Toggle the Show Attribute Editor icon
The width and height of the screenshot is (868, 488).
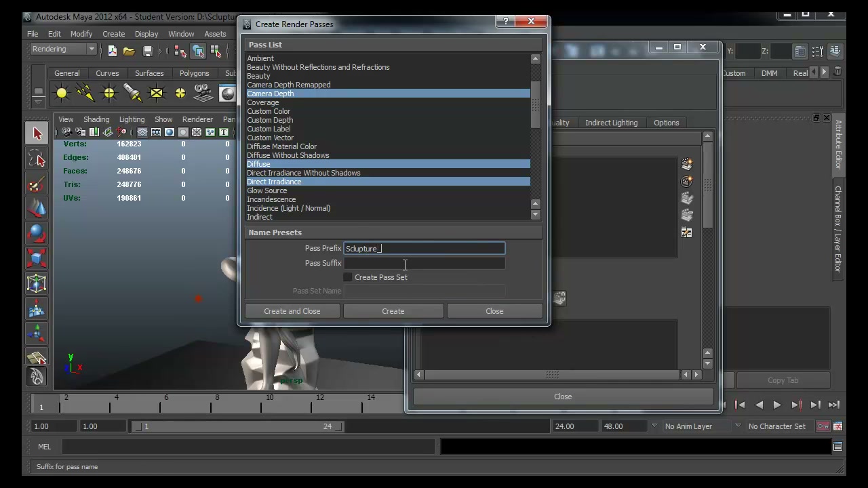[800, 52]
